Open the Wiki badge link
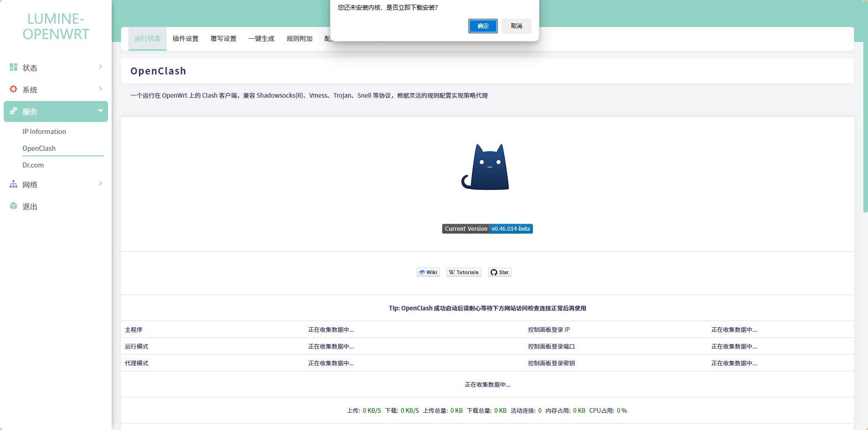Viewport: 868px width, 430px height. pyautogui.click(x=428, y=272)
